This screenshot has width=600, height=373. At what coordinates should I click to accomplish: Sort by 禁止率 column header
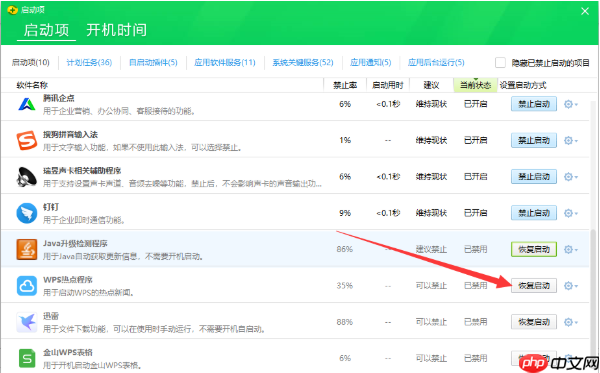coord(345,85)
